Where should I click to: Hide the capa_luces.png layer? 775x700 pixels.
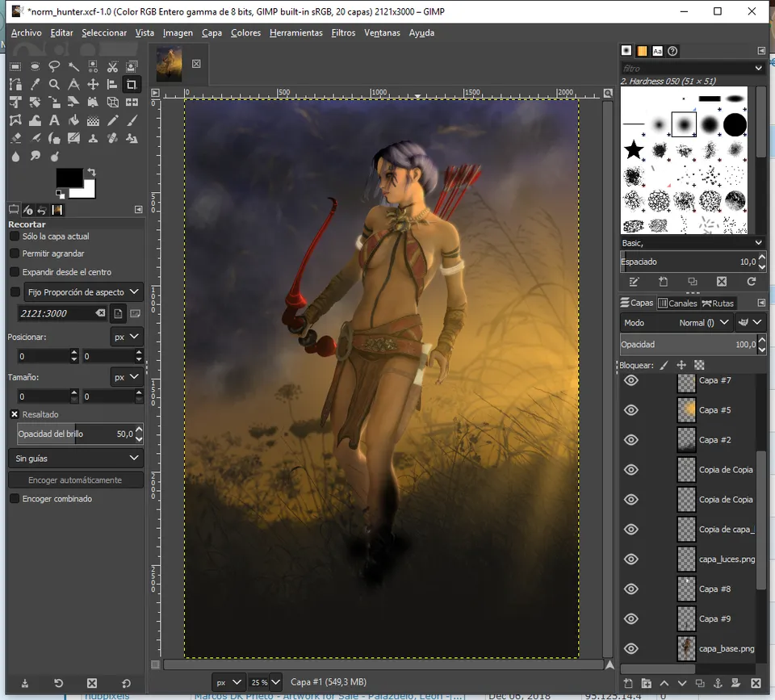(631, 559)
